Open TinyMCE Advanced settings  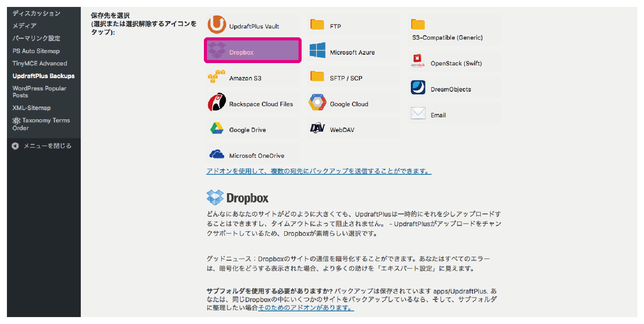[x=40, y=63]
